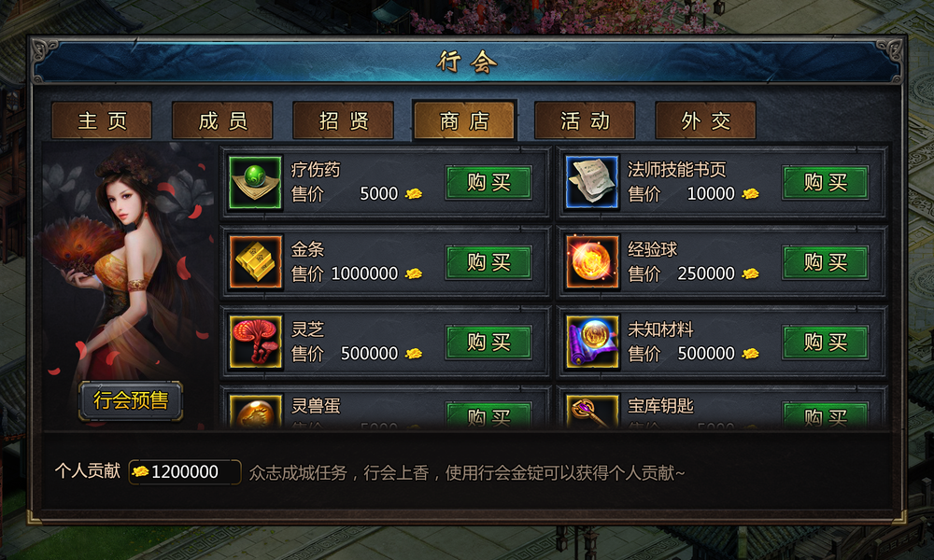Image resolution: width=934 pixels, height=560 pixels.
Task: Switch to the 招贤 tab
Action: 343,120
